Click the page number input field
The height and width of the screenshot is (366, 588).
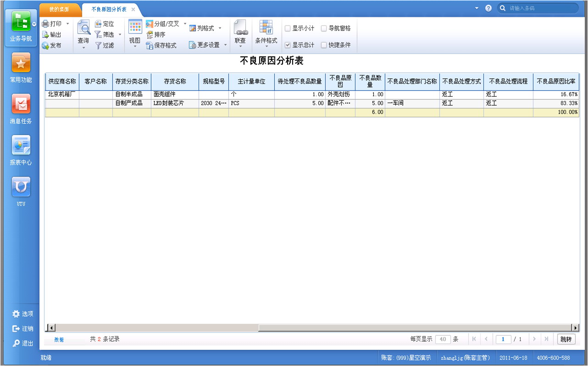503,339
